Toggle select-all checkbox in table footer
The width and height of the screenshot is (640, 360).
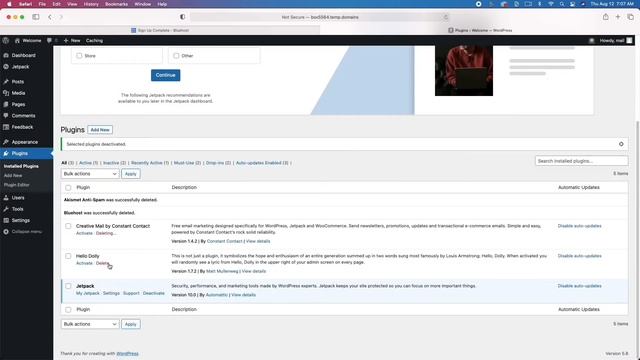pyautogui.click(x=68, y=310)
